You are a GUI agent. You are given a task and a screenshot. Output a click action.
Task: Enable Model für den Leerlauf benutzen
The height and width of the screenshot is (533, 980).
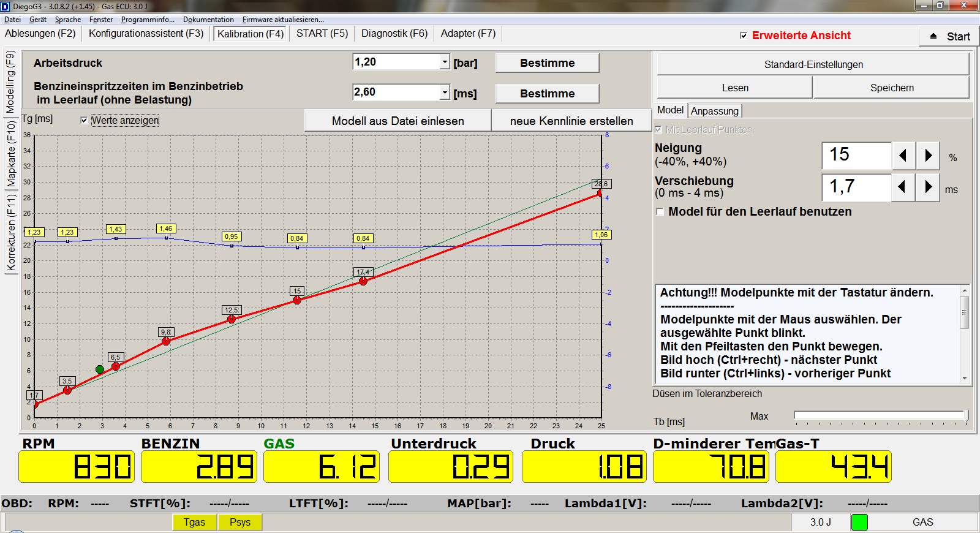(x=660, y=212)
